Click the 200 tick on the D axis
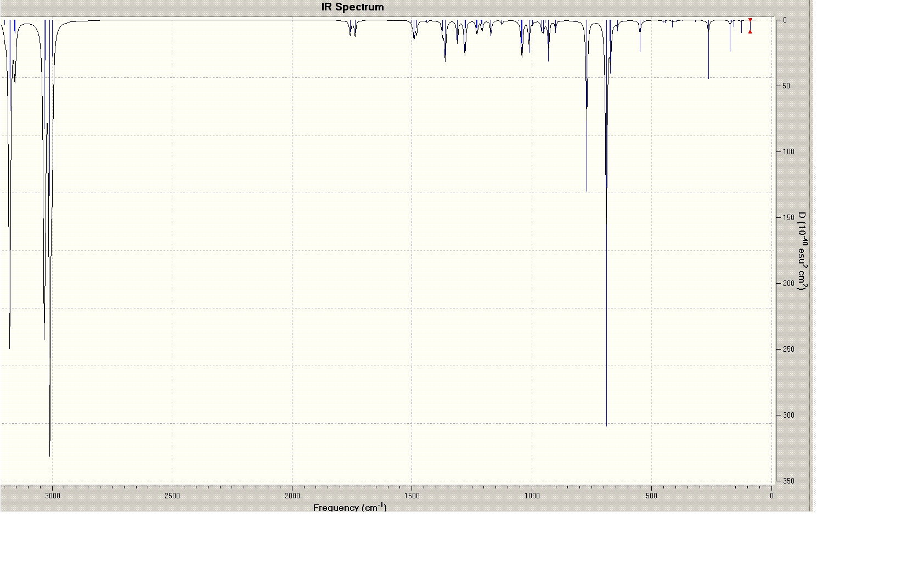 click(788, 283)
